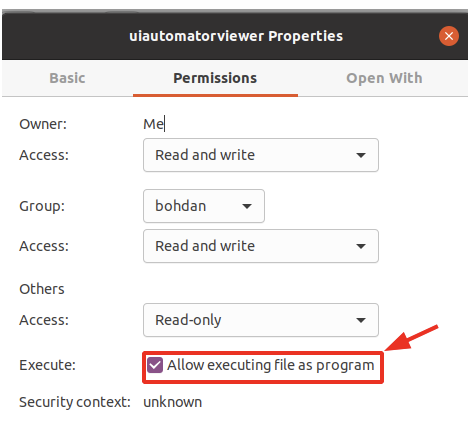Click the arrow icon beside bohdan
The height and width of the screenshot is (432, 472).
pyautogui.click(x=247, y=206)
